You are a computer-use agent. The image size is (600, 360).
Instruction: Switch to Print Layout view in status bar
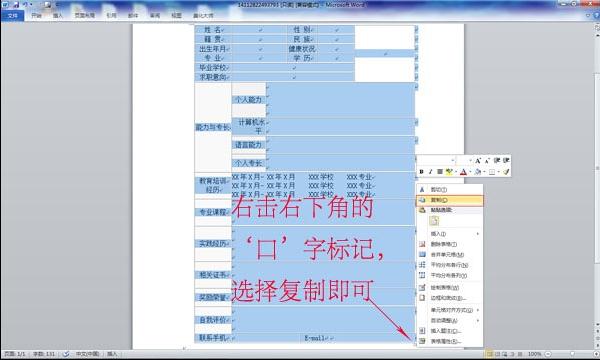[x=489, y=354]
